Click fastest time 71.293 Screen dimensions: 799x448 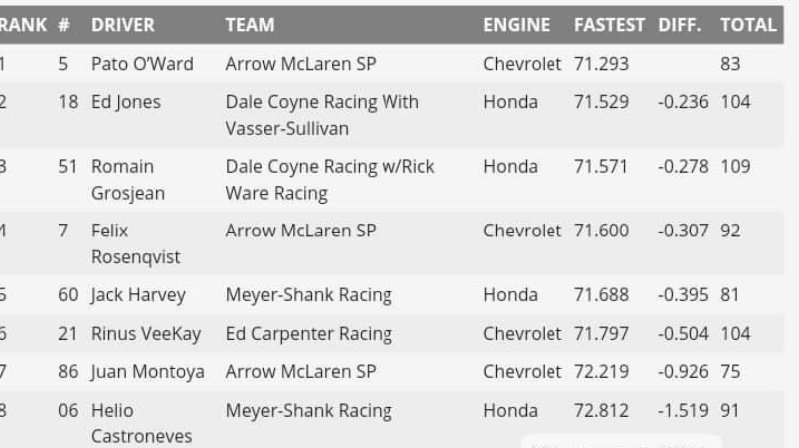pyautogui.click(x=601, y=64)
